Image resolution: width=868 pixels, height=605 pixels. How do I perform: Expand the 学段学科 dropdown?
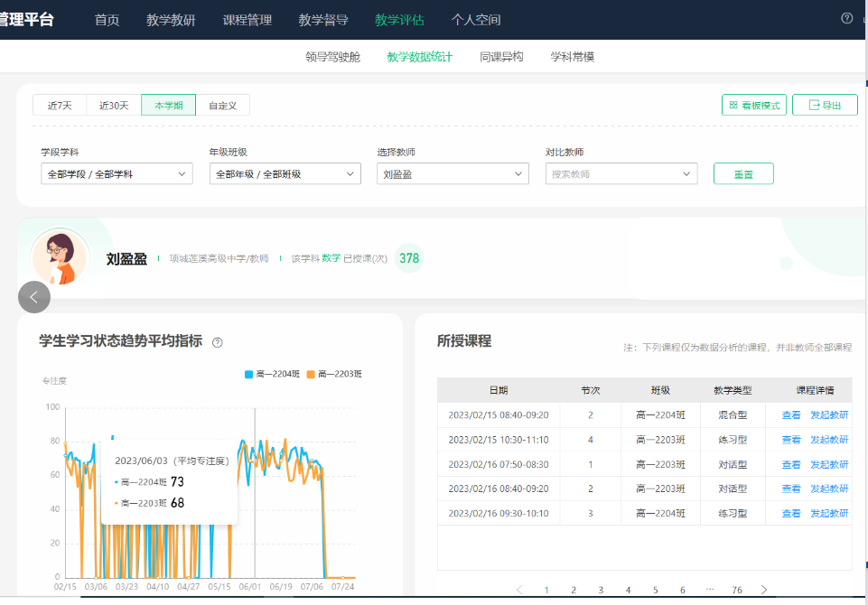[117, 173]
